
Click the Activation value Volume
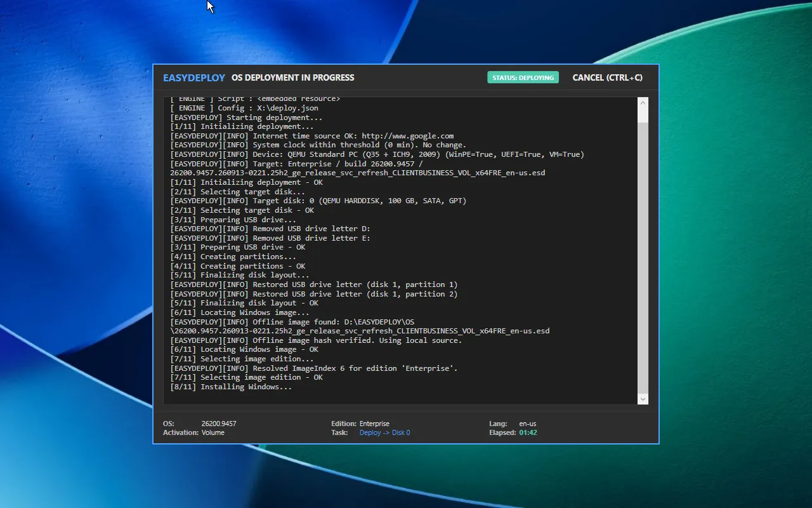213,432
